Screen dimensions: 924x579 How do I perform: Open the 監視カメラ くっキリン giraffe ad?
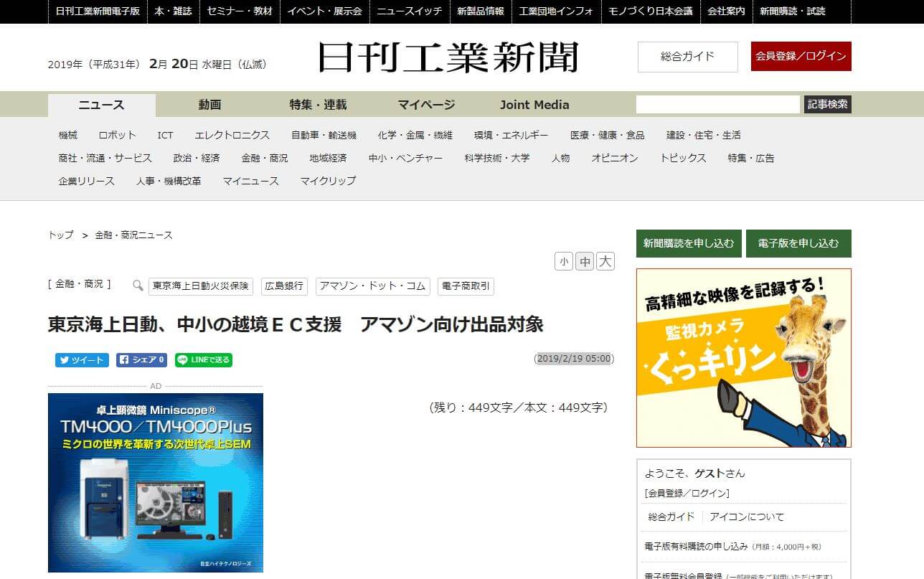pyautogui.click(x=744, y=358)
